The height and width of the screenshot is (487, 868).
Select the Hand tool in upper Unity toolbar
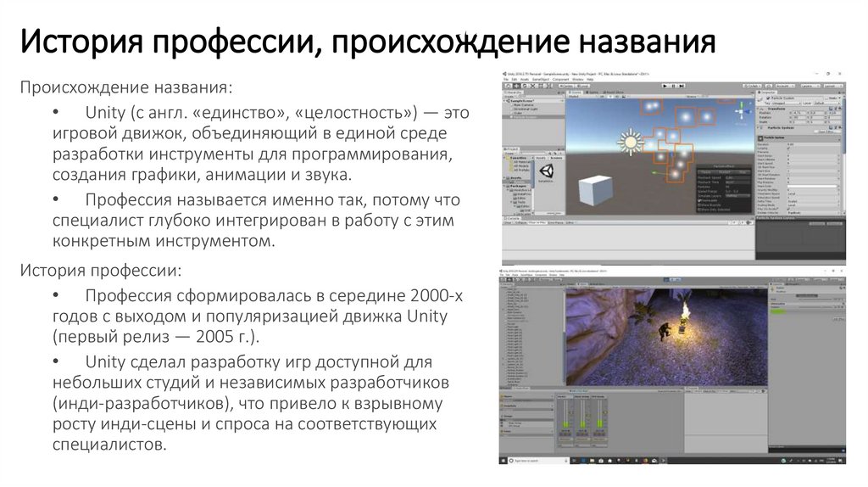coord(509,86)
